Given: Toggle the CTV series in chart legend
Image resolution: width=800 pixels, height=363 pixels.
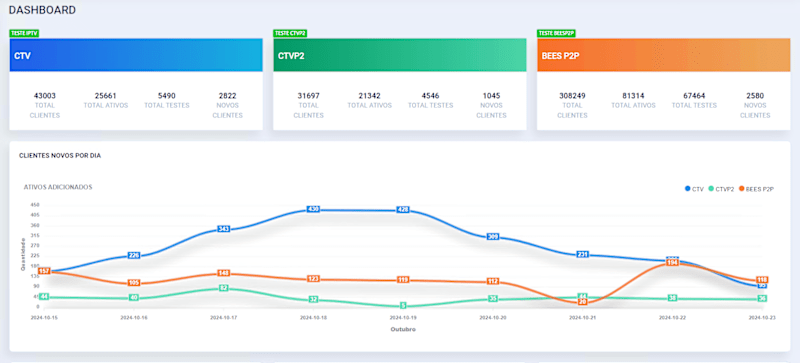Looking at the screenshot, I should [x=694, y=189].
